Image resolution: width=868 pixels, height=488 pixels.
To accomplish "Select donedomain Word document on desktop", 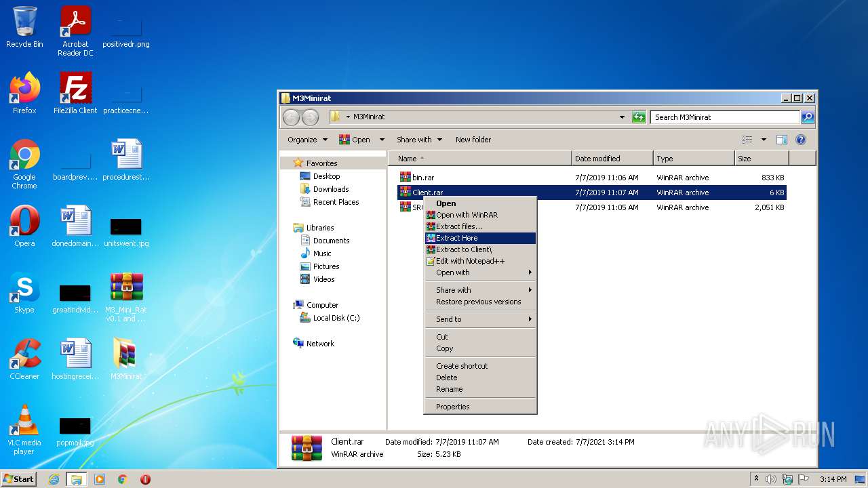I will (x=75, y=226).
